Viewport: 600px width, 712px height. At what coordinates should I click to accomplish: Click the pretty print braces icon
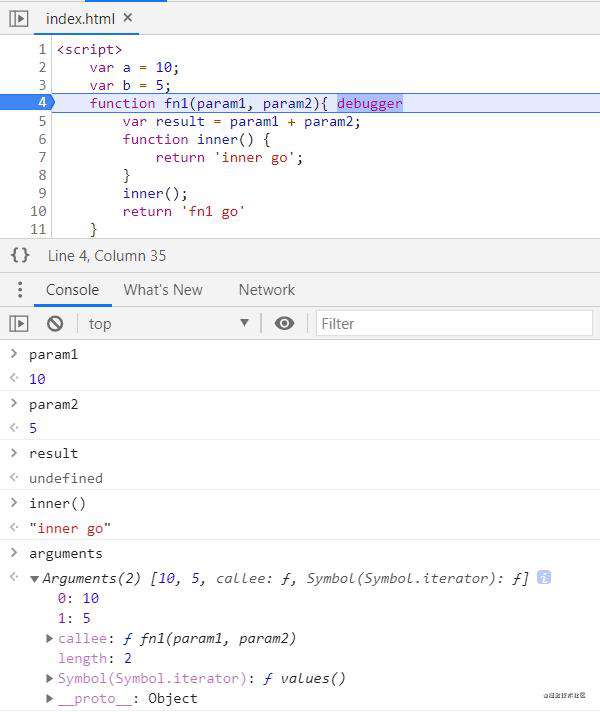pyautogui.click(x=20, y=255)
